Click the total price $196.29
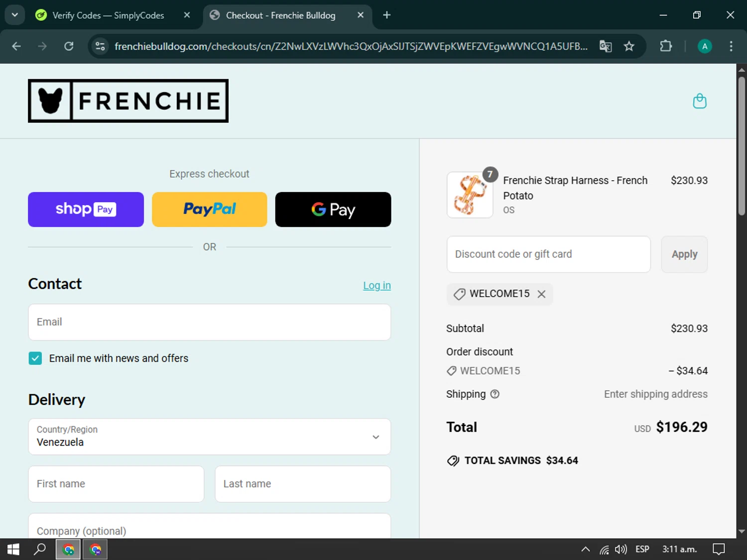The height and width of the screenshot is (560, 747). tap(682, 427)
